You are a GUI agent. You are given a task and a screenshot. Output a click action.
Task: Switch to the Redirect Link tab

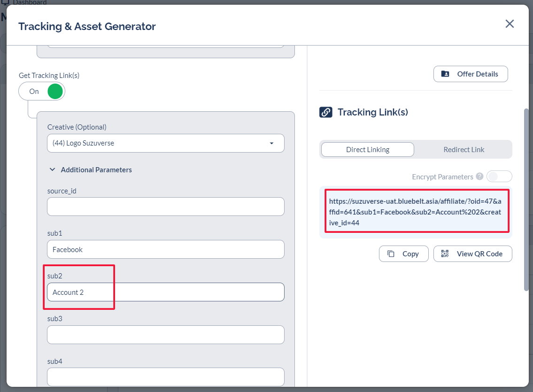(x=463, y=150)
